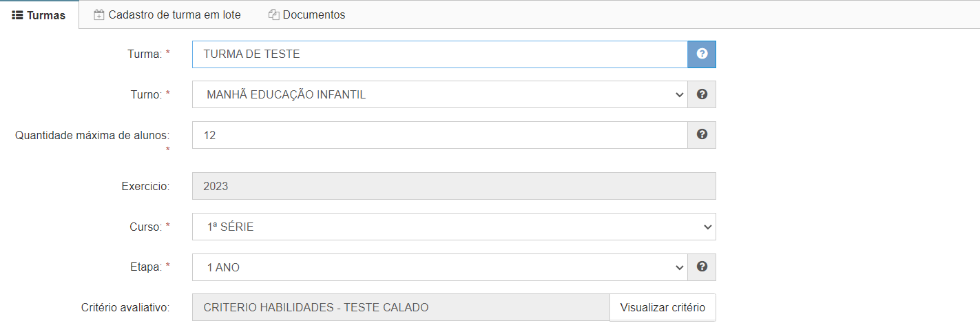Click the maximum students field showing 12
980x332 pixels.
pos(439,135)
